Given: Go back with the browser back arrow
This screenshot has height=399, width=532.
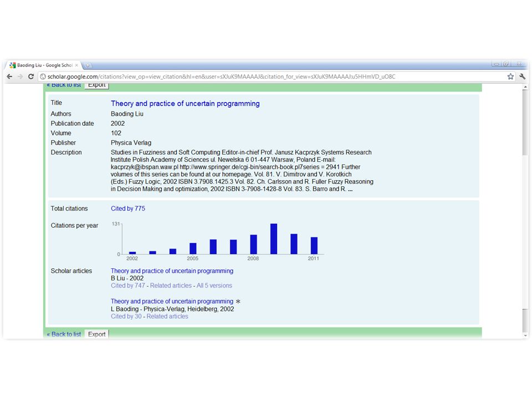Looking at the screenshot, I should point(9,76).
